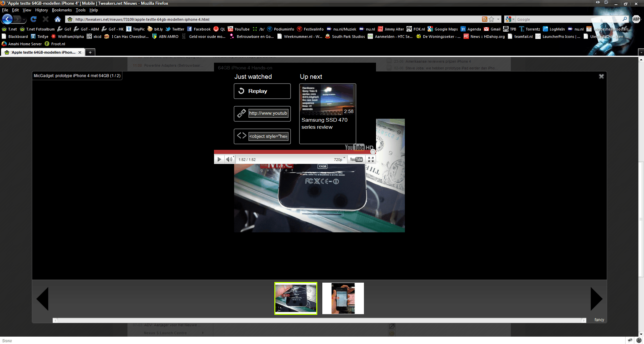Click the browser Back arrow button
Viewport: 644px width, 344px height.
(7, 19)
